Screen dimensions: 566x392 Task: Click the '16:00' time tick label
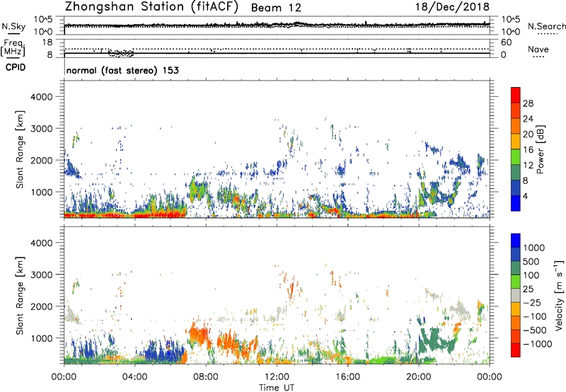coord(347,377)
